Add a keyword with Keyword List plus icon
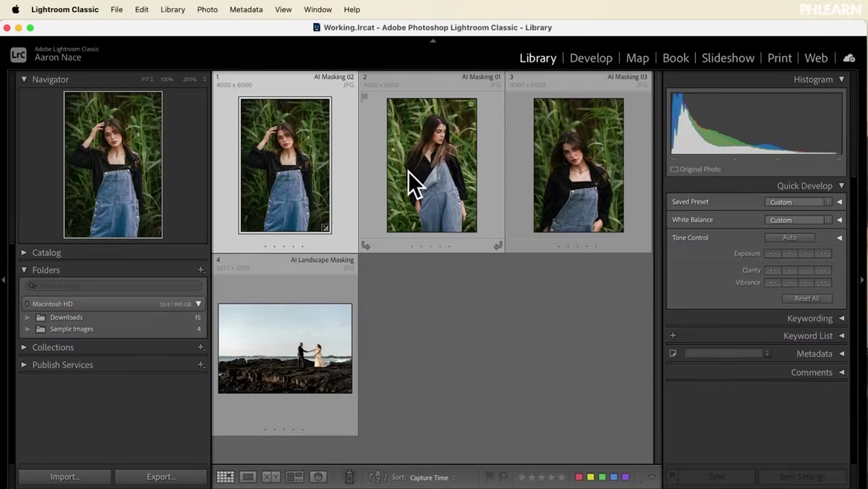 point(673,336)
